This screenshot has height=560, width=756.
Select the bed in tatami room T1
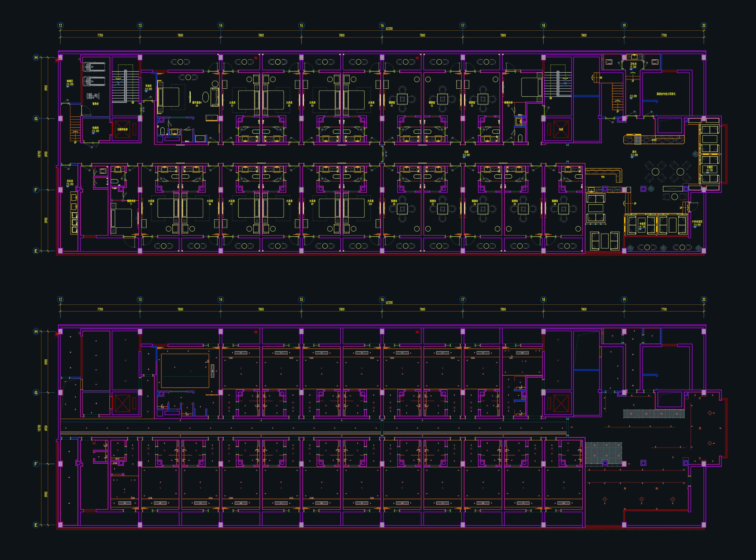[122, 218]
